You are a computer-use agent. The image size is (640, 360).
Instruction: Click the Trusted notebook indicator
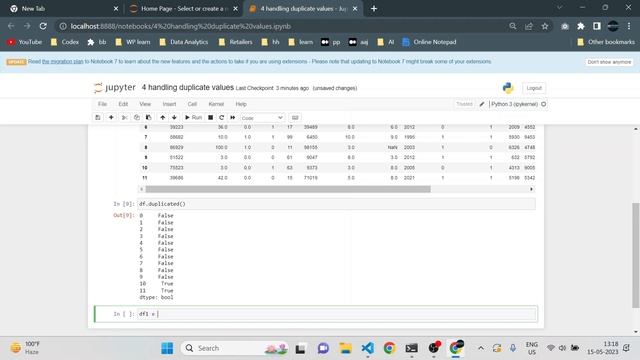(x=464, y=104)
